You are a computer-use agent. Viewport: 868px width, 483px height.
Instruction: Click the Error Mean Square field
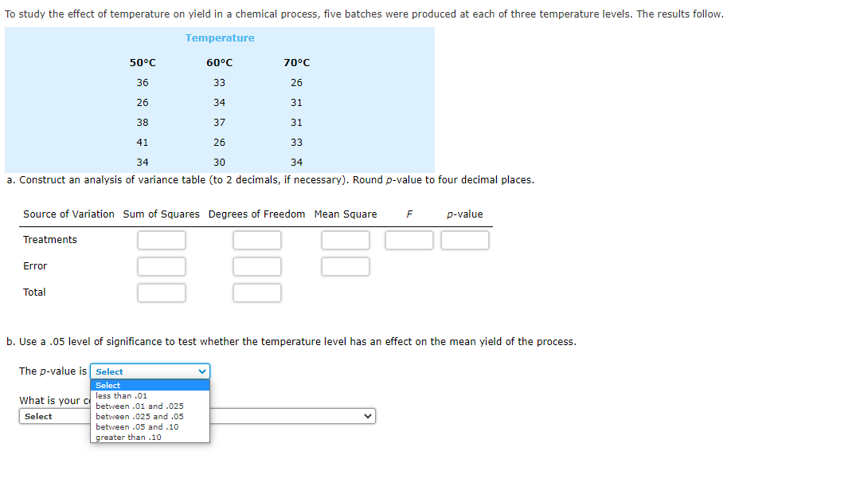click(346, 265)
